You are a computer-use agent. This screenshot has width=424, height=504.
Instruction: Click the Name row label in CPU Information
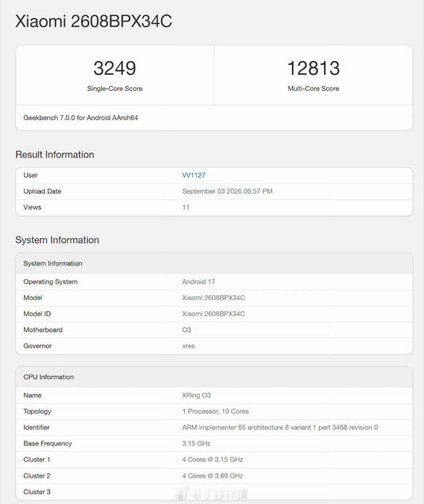tap(32, 395)
